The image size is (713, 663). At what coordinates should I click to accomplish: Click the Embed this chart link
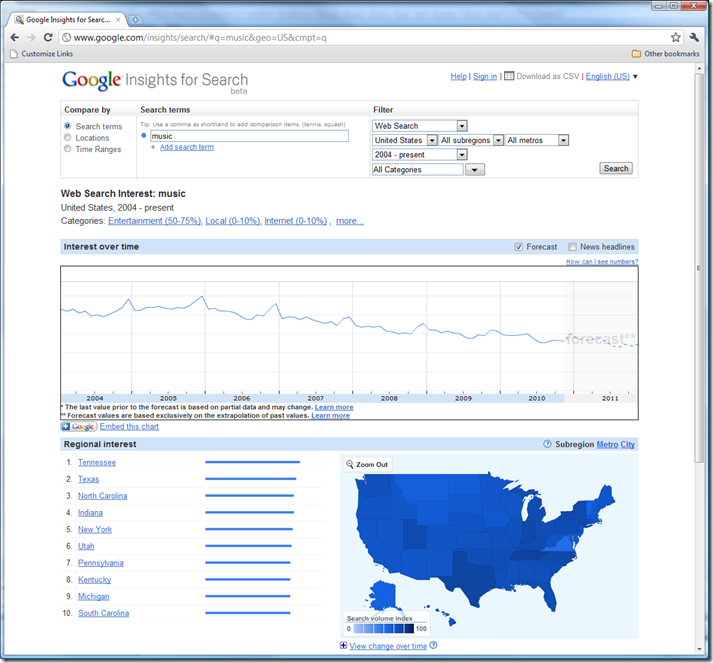coord(129,427)
